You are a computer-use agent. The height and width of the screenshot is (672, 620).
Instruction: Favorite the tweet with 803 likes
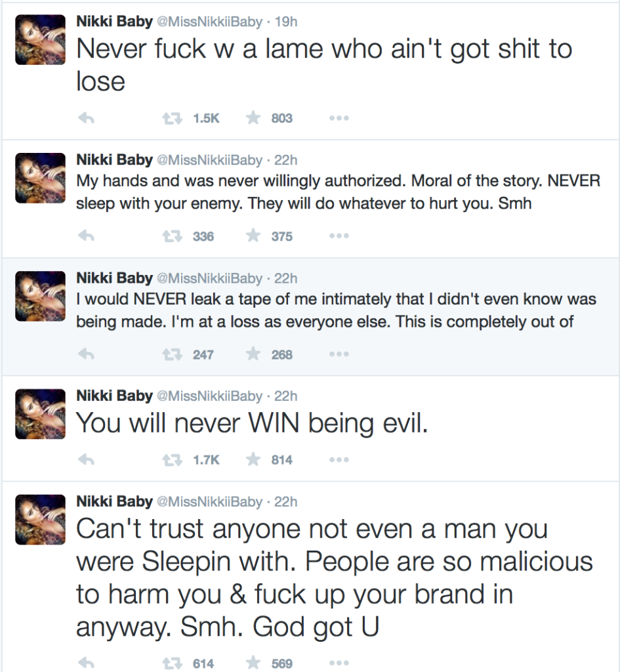[x=253, y=119]
